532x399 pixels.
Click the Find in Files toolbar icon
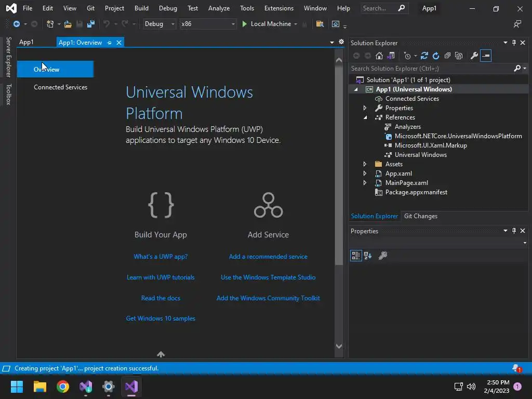tap(320, 24)
